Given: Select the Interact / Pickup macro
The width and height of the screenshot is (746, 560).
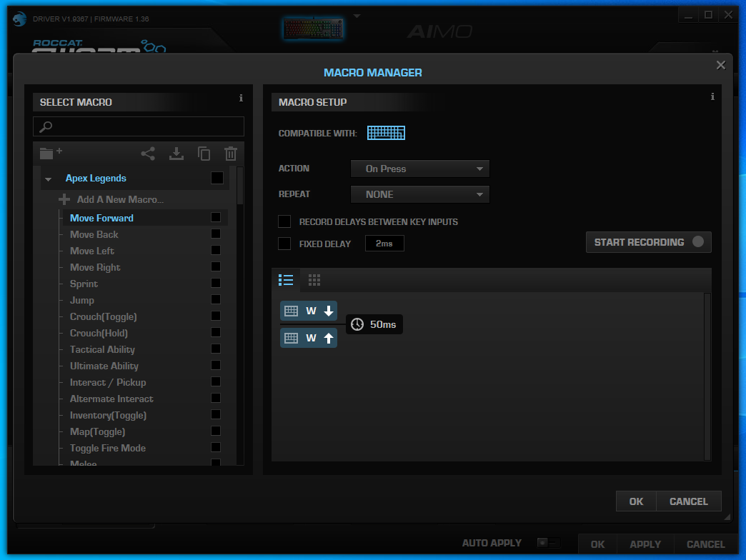Looking at the screenshot, I should pos(108,382).
